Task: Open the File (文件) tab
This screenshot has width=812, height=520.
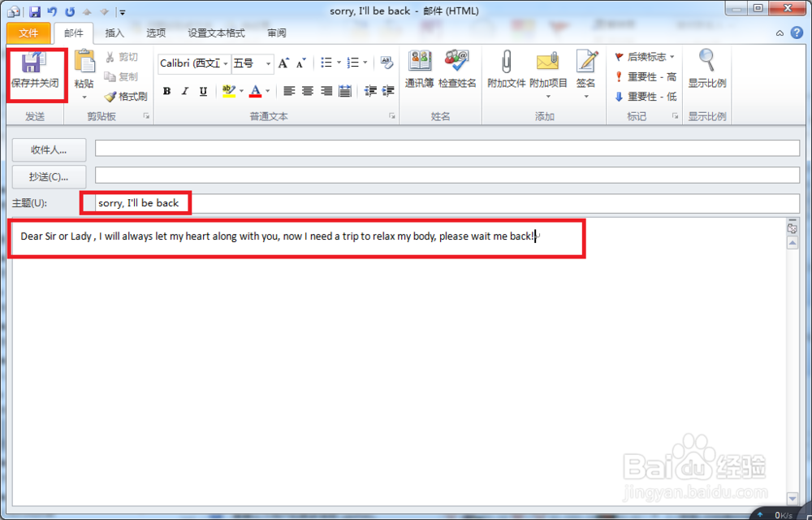Action: pos(28,33)
